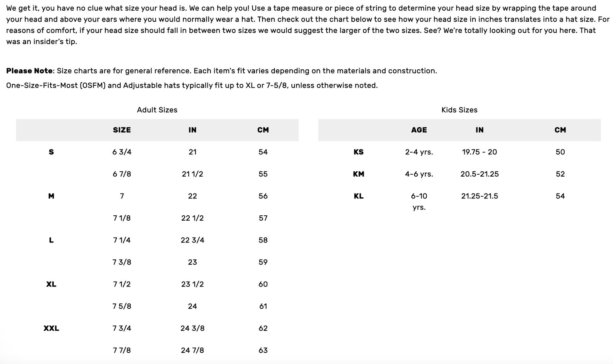This screenshot has width=613, height=364.
Task: Click the SIZE column header
Action: (x=122, y=130)
